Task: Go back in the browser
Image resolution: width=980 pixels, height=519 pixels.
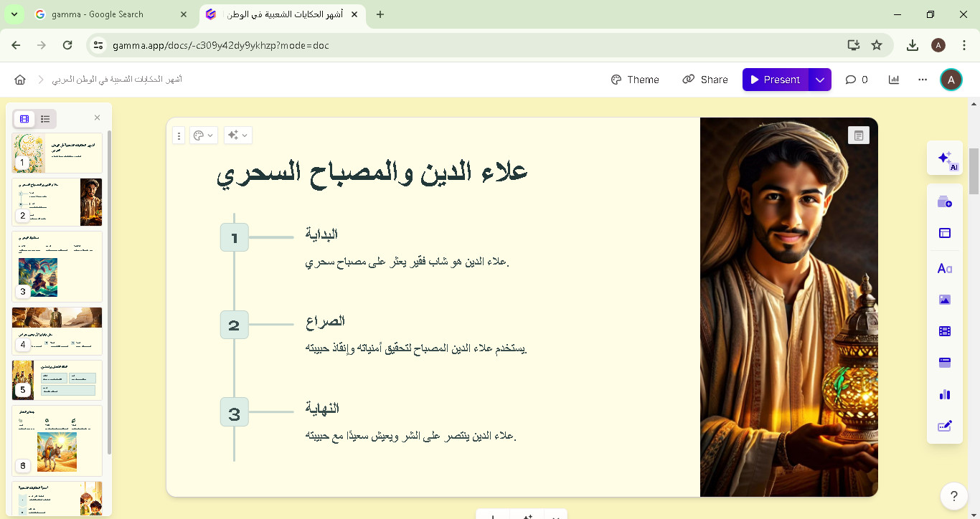Action: click(x=16, y=45)
